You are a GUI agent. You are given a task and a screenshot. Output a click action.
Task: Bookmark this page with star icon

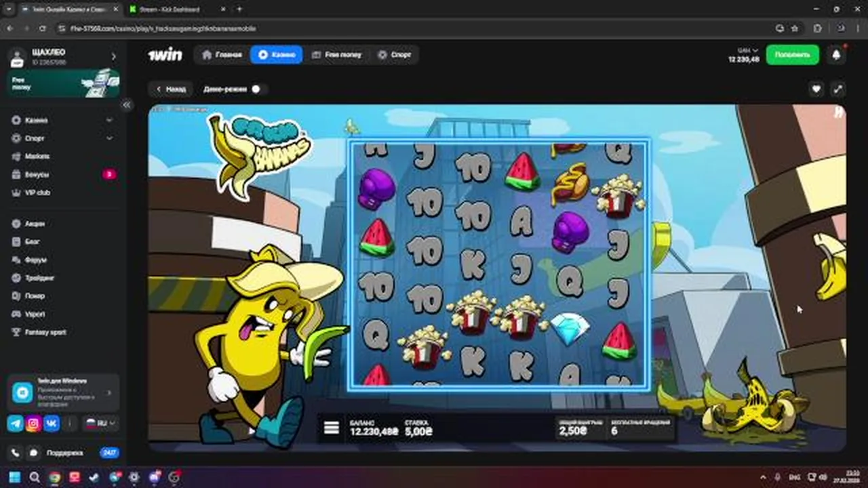pos(794,28)
